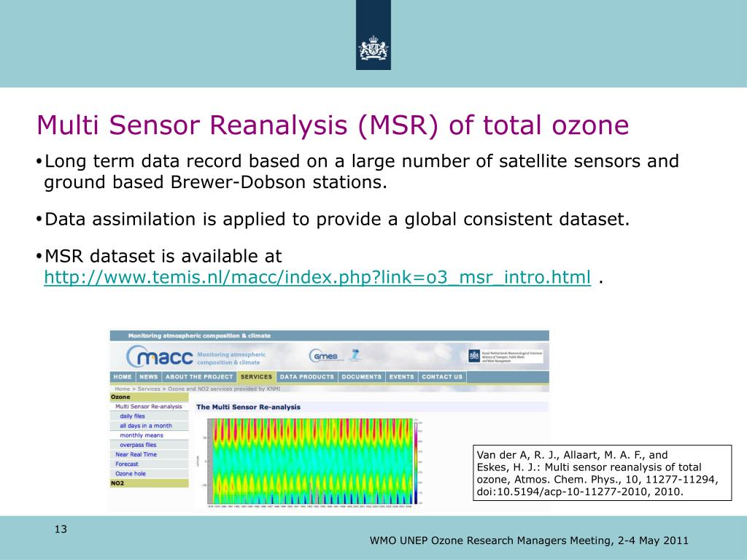Click the ozone time-latitude color plot
This screenshot has height=560, width=747.
[x=310, y=461]
